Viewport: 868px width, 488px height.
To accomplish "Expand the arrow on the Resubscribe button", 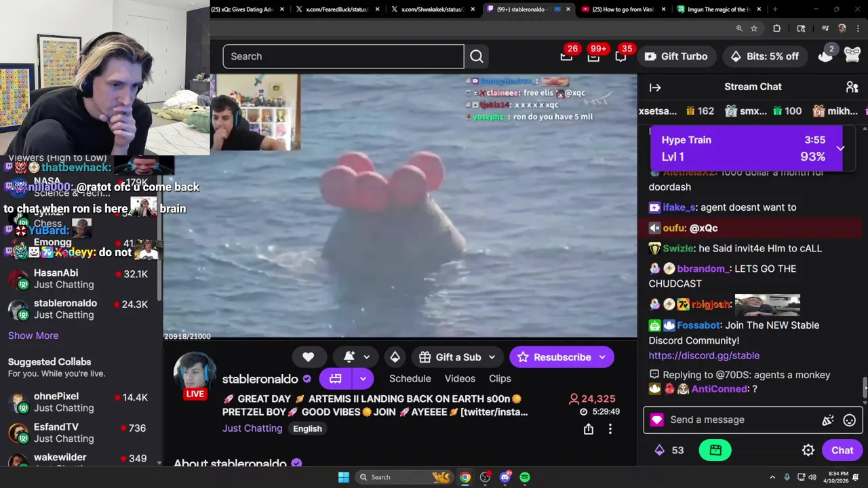I will pos(604,357).
